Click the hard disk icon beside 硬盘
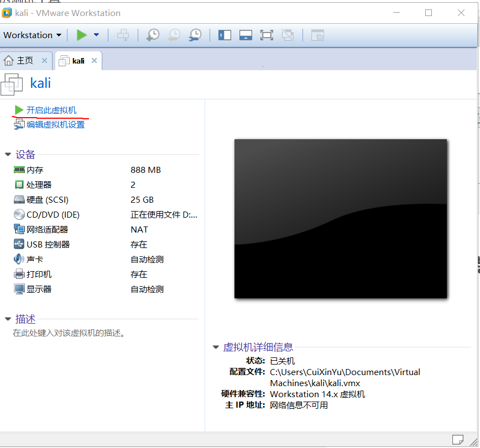 coord(19,199)
